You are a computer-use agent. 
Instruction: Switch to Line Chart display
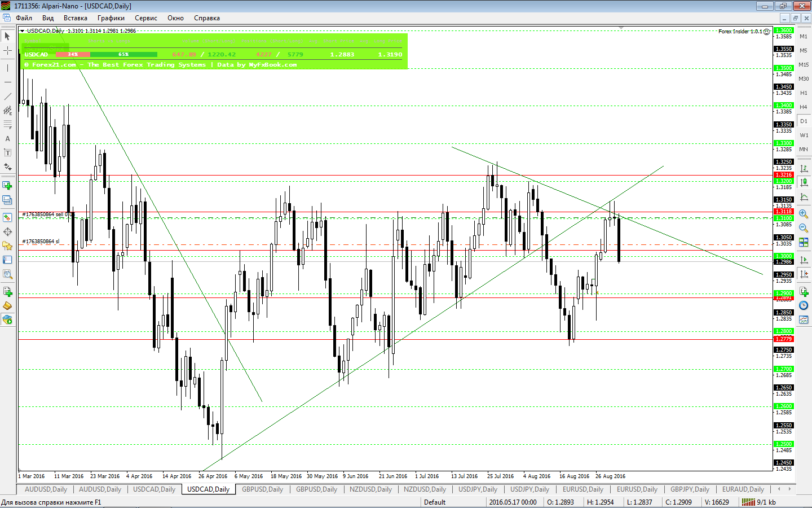click(x=804, y=196)
